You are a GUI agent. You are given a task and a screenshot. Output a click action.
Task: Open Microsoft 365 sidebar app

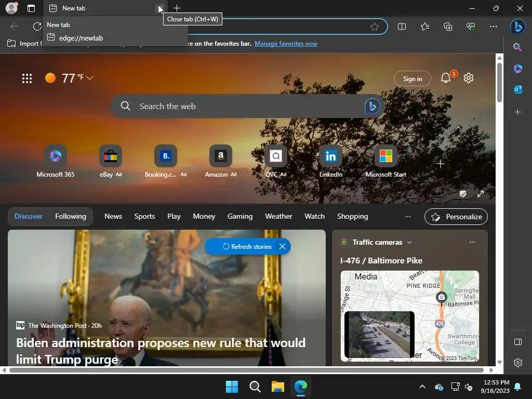(517, 69)
